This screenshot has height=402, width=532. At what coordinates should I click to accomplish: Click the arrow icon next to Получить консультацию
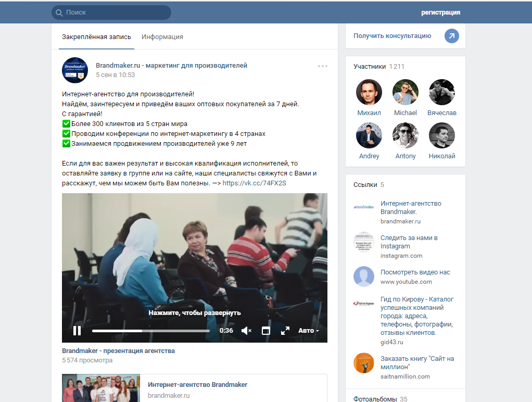(x=452, y=36)
